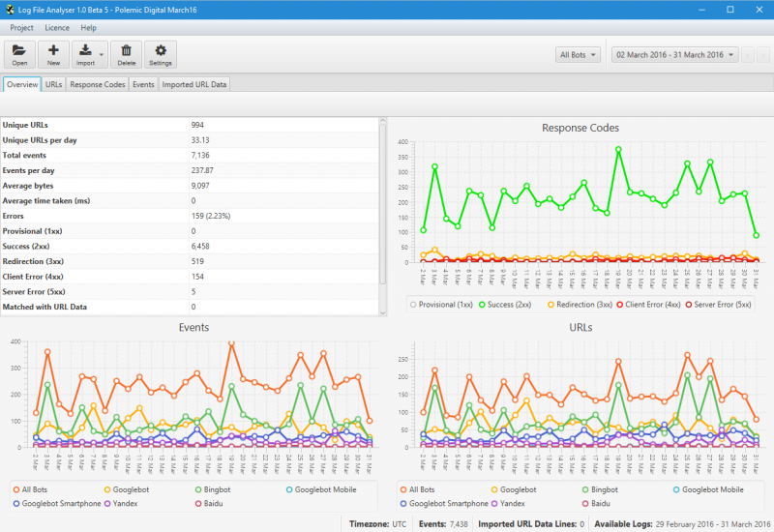This screenshot has height=532, width=774.
Task: Toggle Client Error (4xx) legend series
Action: 648,305
